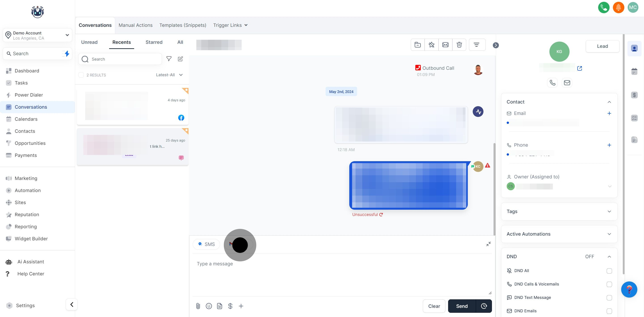Open conversation filter options icon
Screen dimensions: 644x317
(477, 44)
